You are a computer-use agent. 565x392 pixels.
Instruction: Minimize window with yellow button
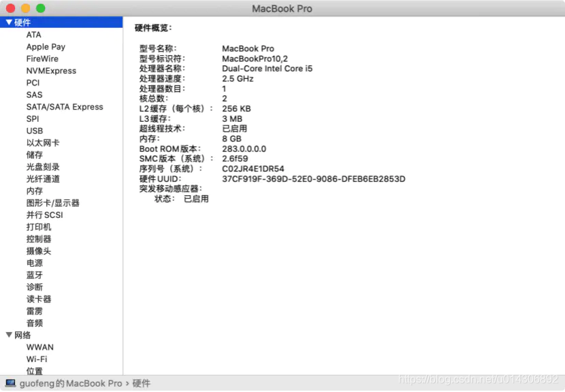pyautogui.click(x=26, y=8)
